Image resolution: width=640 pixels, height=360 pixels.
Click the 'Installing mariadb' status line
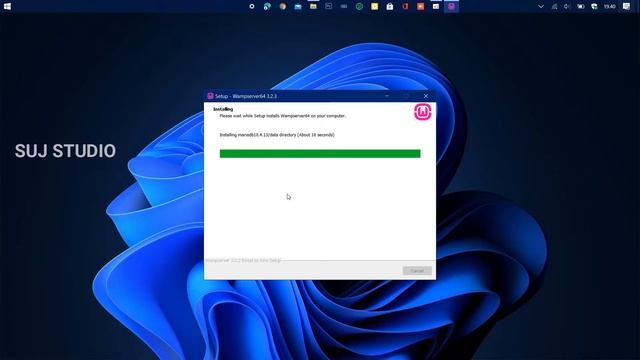277,135
